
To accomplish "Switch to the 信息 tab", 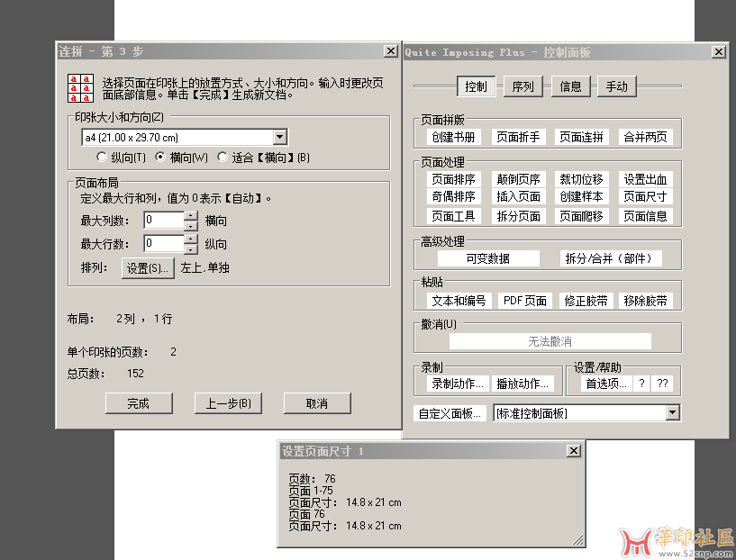I will pyautogui.click(x=570, y=86).
